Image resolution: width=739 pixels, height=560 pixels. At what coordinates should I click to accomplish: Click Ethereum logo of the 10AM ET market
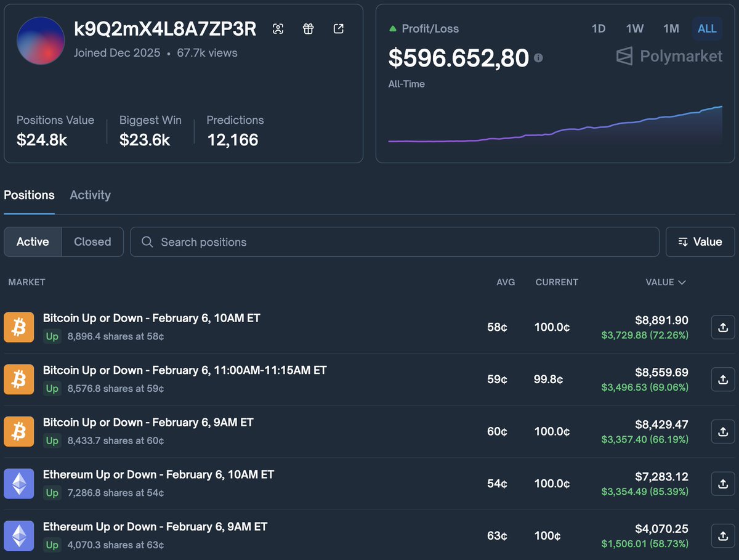tap(19, 484)
